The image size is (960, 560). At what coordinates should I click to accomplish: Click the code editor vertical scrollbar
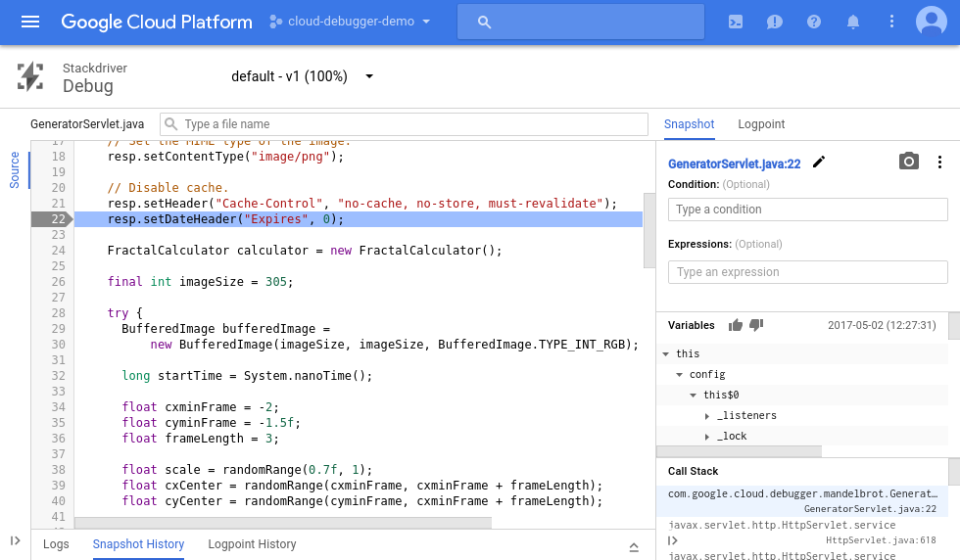[x=648, y=230]
